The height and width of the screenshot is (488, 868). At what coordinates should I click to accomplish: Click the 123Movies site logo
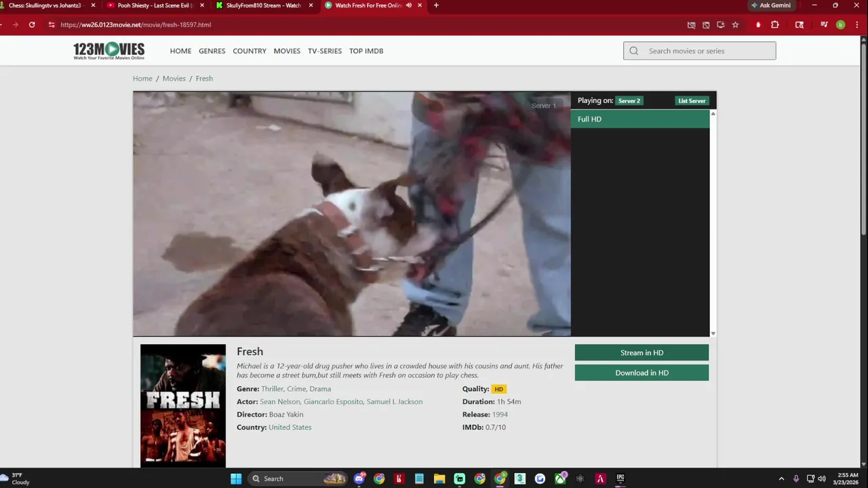[x=108, y=51]
